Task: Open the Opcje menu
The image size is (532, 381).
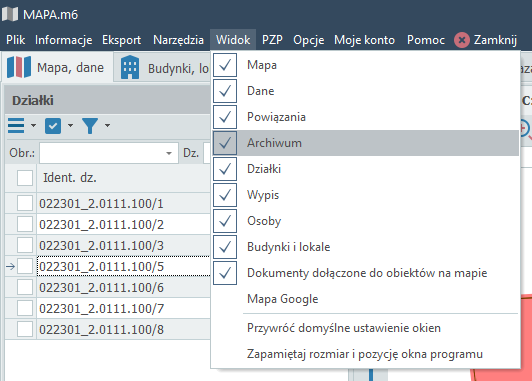Action: pyautogui.click(x=308, y=40)
